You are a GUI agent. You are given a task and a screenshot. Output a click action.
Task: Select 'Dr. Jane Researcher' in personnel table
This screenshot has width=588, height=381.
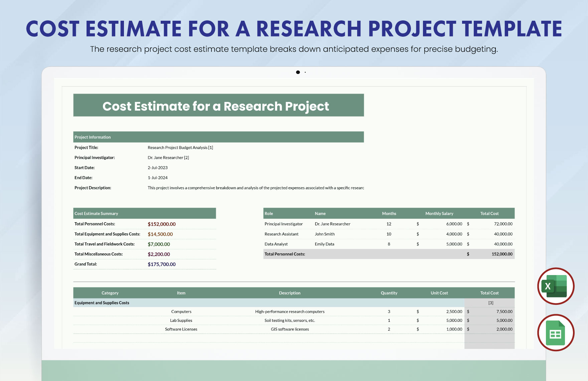point(333,224)
